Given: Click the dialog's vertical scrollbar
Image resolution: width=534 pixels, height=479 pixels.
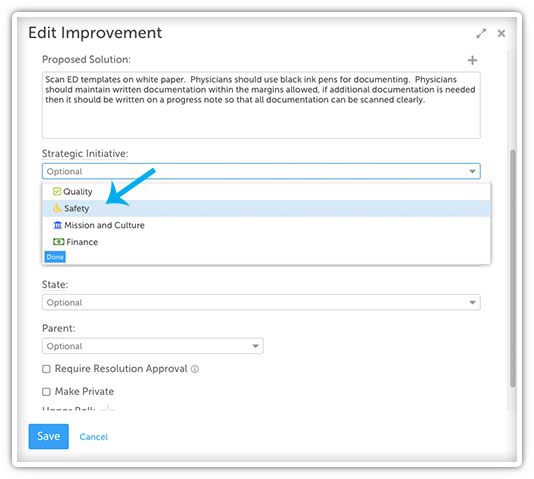Looking at the screenshot, I should (513, 268).
